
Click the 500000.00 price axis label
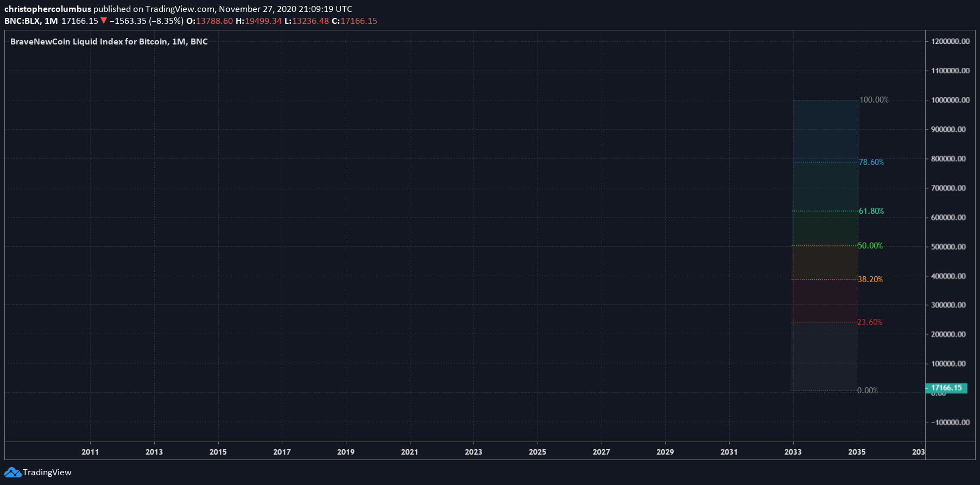949,247
